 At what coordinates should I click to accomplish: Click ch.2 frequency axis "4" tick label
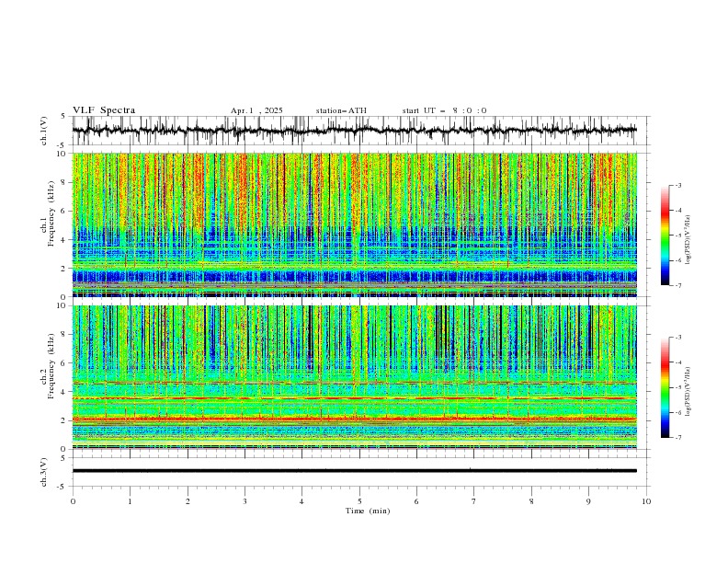[x=65, y=392]
